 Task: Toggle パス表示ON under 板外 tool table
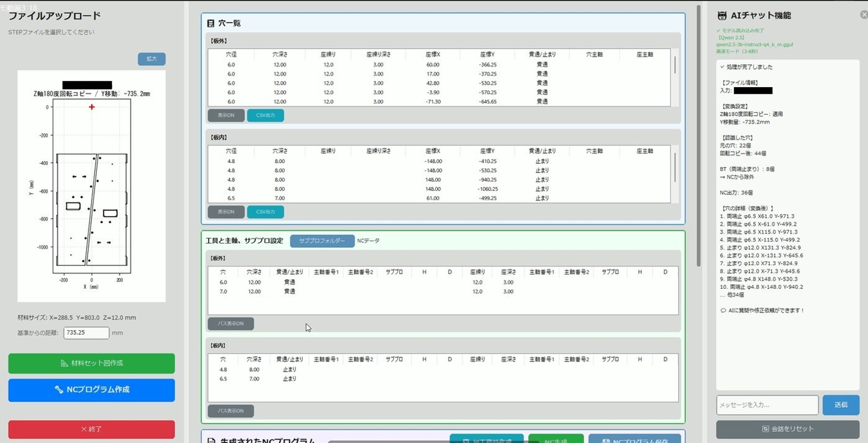point(231,323)
